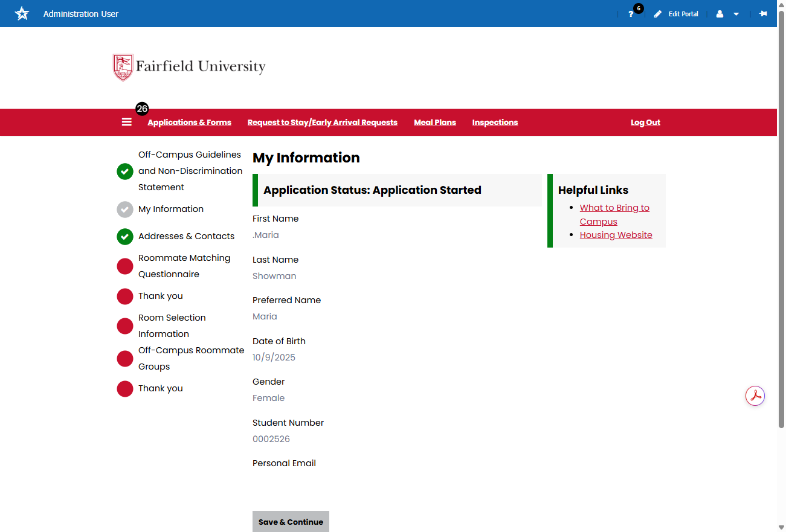The height and width of the screenshot is (532, 786).
Task: Click the Log Out link
Action: 645,122
